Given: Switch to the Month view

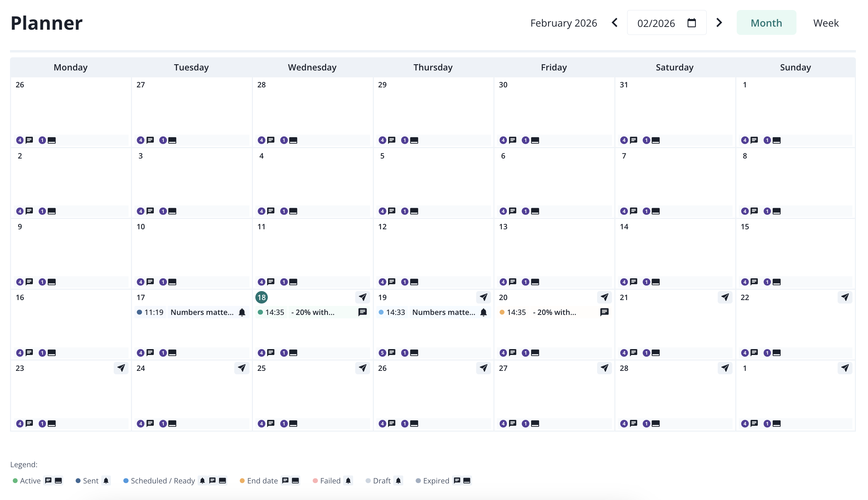Looking at the screenshot, I should 766,23.
